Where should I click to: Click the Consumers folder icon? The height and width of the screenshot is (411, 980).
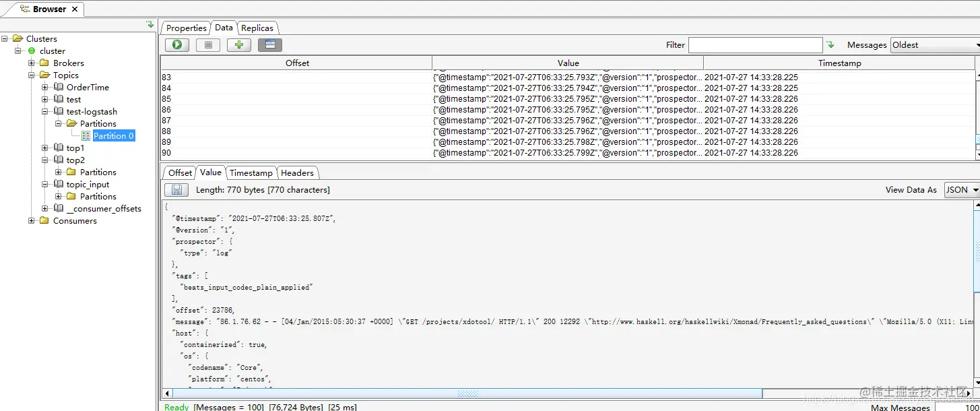coord(44,220)
